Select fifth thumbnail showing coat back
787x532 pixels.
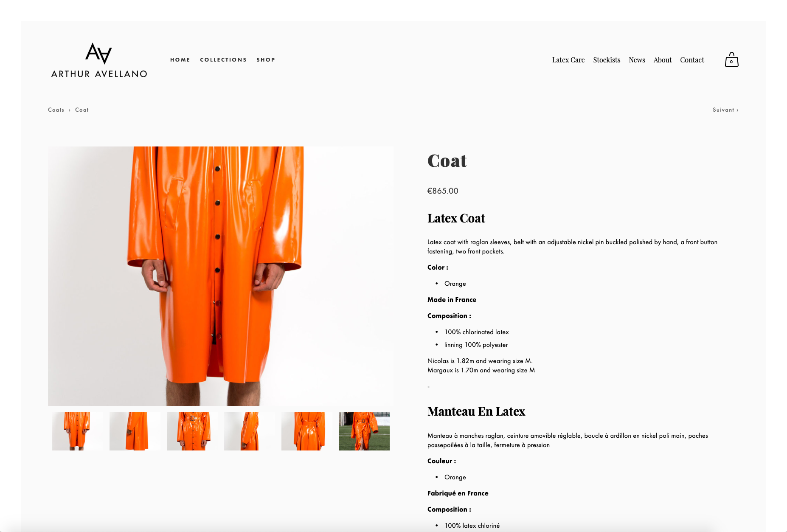coord(307,431)
